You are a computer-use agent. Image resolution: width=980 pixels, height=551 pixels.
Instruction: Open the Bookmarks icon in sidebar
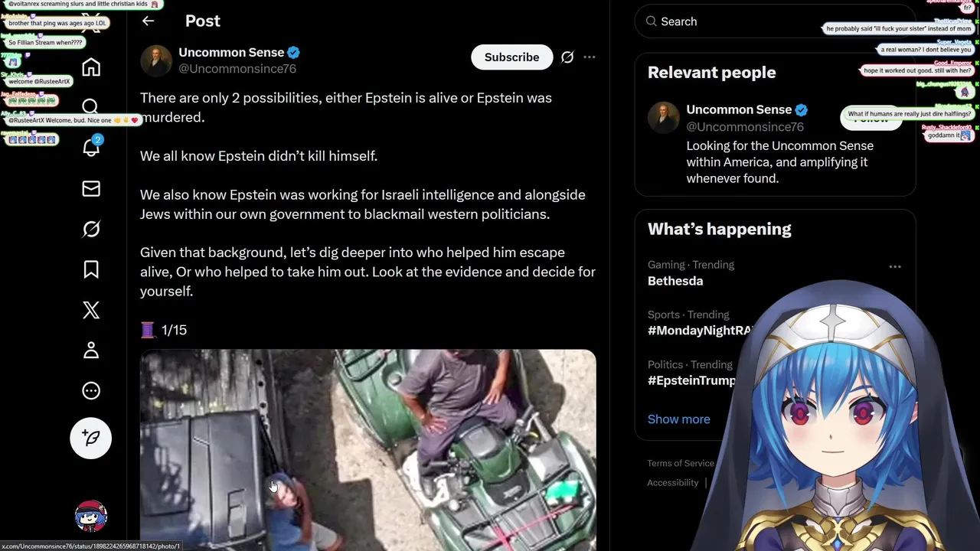tap(91, 269)
